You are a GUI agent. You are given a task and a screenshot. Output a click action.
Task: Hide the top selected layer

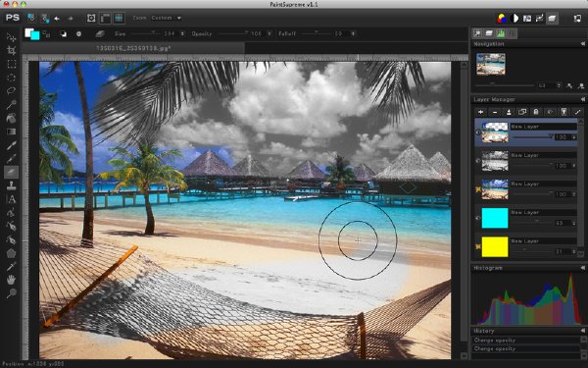[478, 132]
